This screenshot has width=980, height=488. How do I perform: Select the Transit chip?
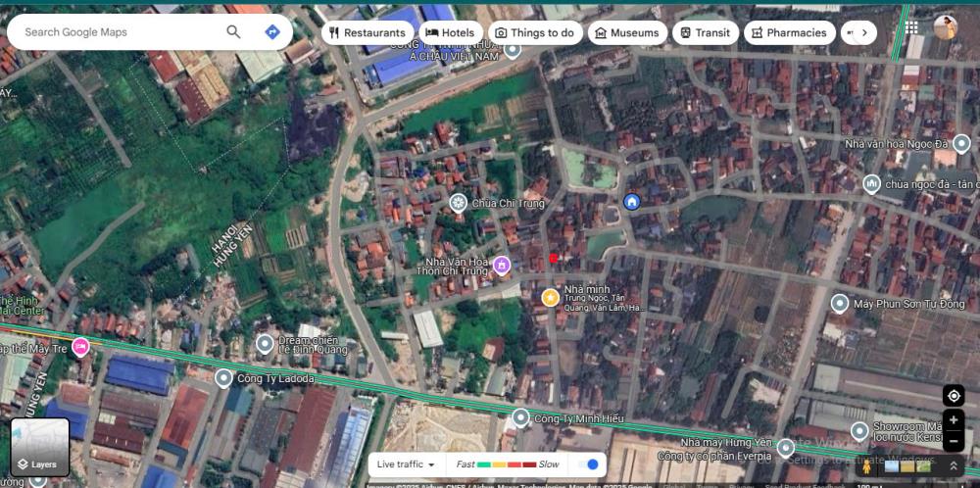pos(705,32)
